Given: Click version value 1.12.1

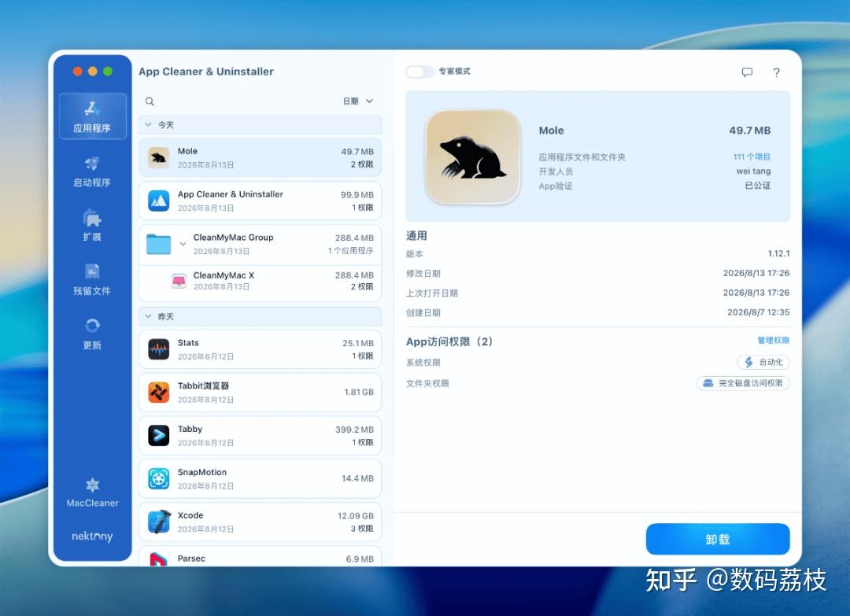Looking at the screenshot, I should tap(778, 253).
